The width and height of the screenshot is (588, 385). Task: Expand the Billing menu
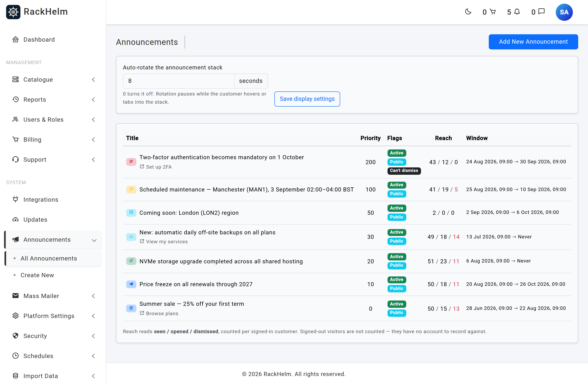53,140
